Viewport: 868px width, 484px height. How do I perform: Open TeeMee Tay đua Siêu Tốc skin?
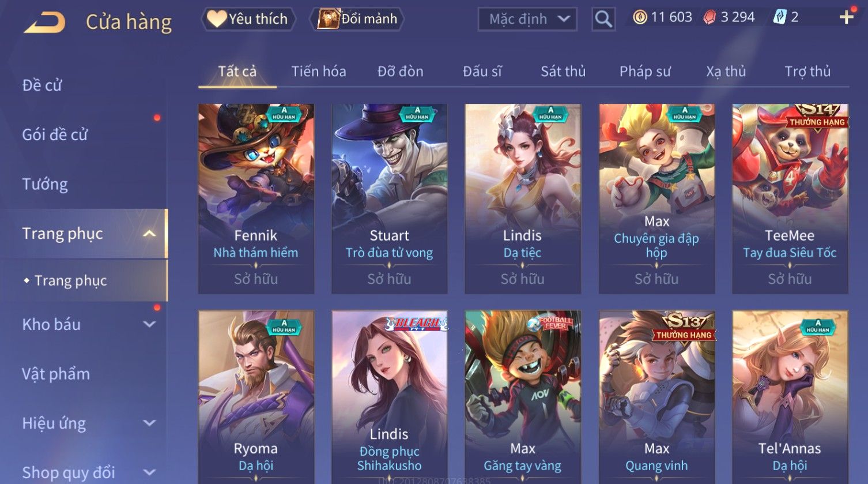790,198
